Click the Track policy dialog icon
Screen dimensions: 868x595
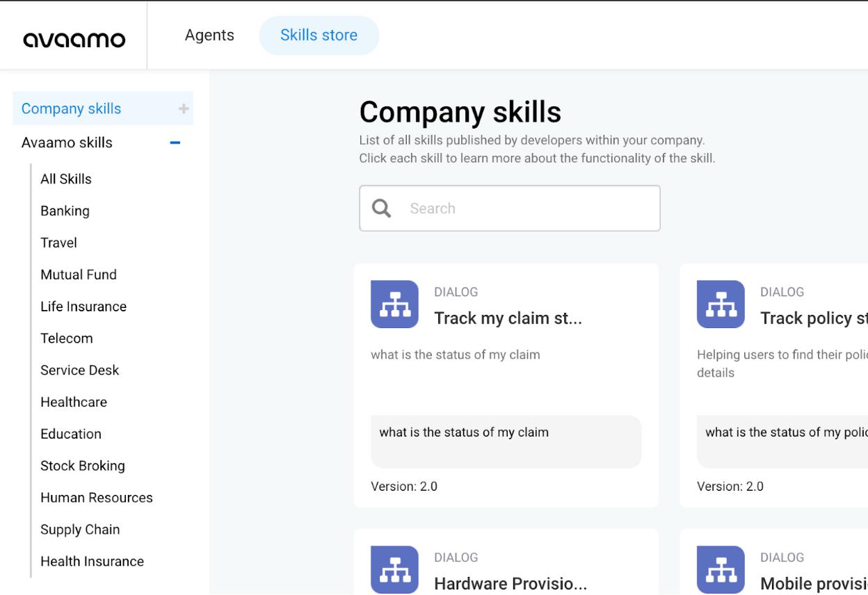[x=721, y=304]
